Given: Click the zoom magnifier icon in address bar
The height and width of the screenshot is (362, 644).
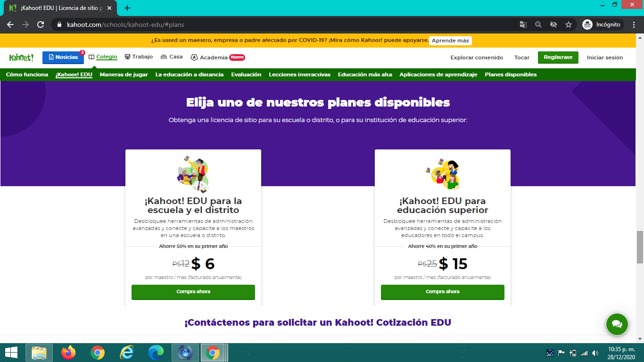Looking at the screenshot, I should point(538,25).
